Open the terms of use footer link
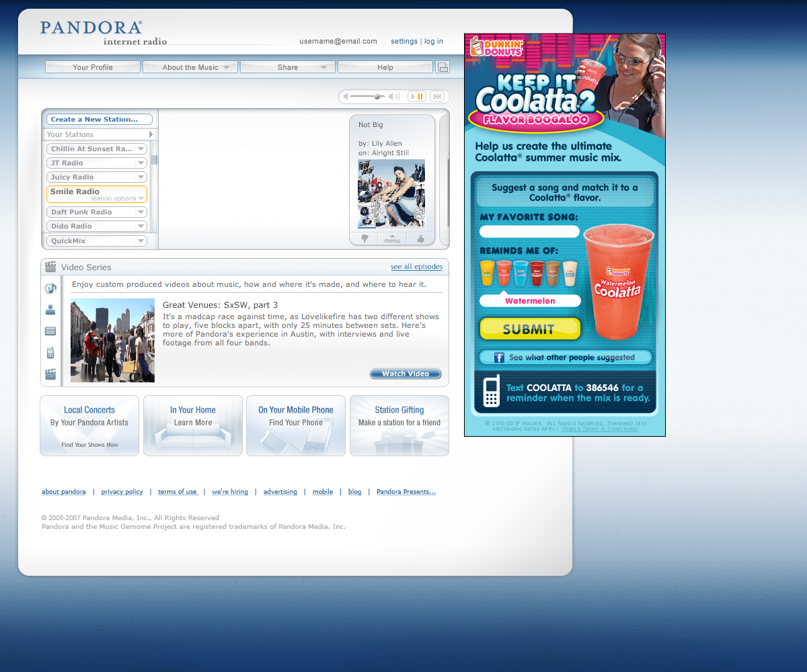Viewport: 807px width, 672px height. pyautogui.click(x=178, y=492)
